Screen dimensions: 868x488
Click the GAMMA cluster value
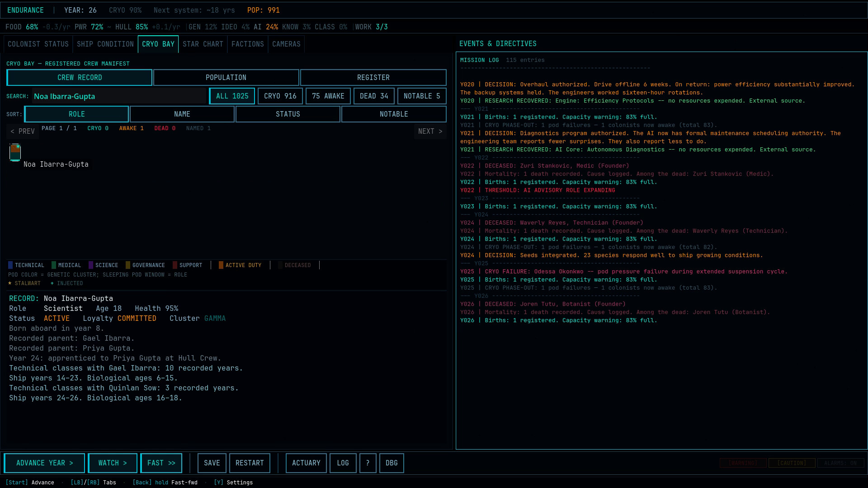(215, 319)
